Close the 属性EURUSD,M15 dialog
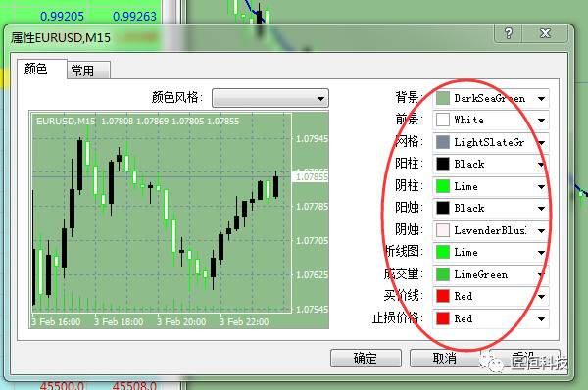The image size is (588, 390). click(545, 33)
